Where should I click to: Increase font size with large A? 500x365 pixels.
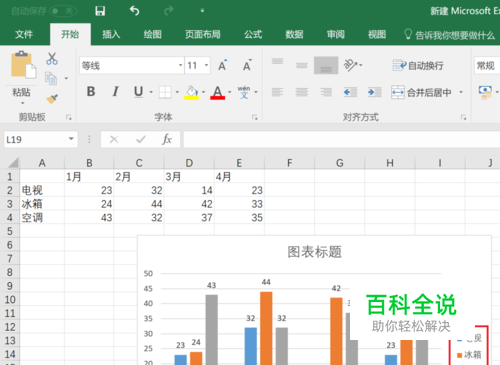coord(223,65)
